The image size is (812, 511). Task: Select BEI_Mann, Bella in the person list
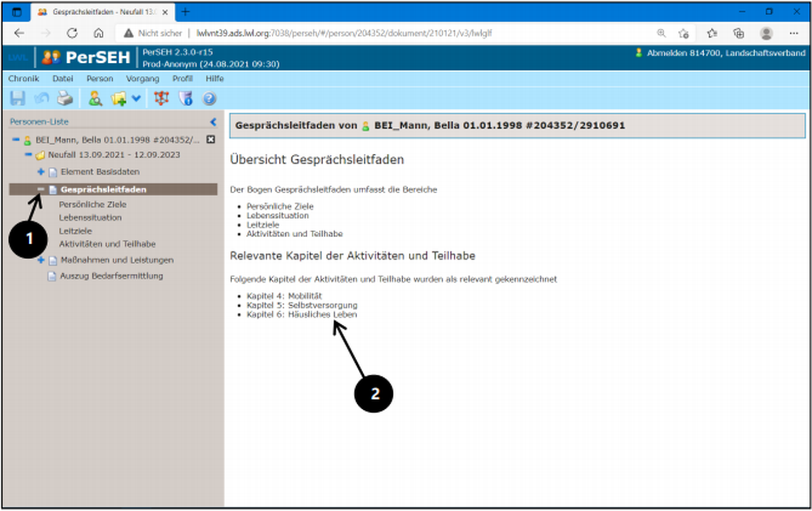coord(117,140)
